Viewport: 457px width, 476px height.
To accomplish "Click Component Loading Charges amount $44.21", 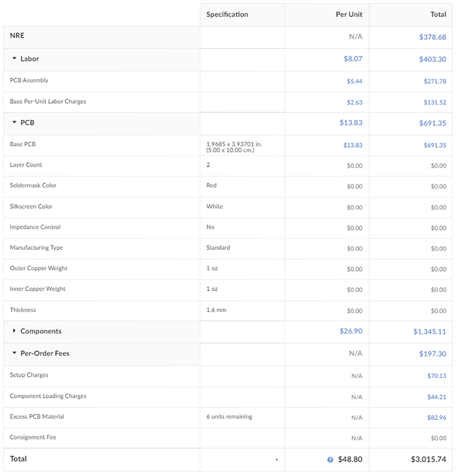I will tap(437, 397).
